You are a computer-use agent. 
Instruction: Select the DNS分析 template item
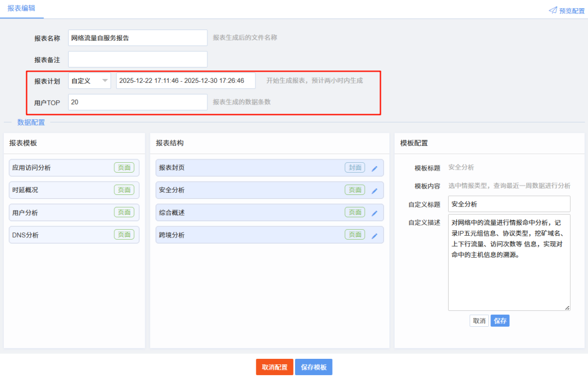click(x=74, y=235)
